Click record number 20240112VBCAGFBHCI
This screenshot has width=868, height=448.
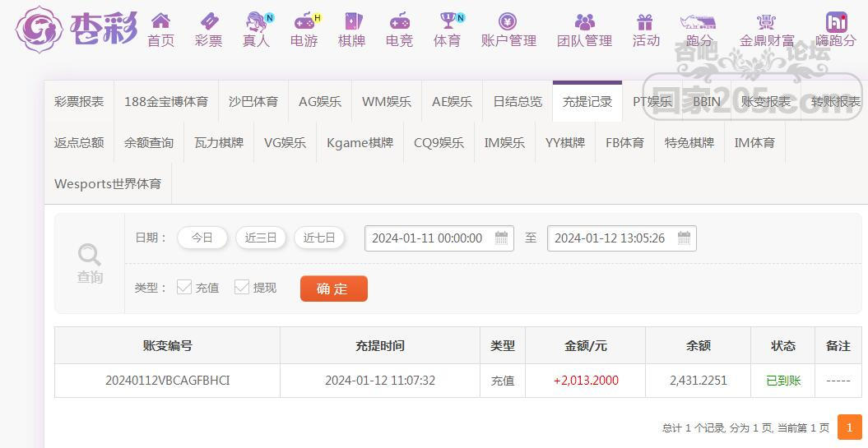[x=167, y=381]
